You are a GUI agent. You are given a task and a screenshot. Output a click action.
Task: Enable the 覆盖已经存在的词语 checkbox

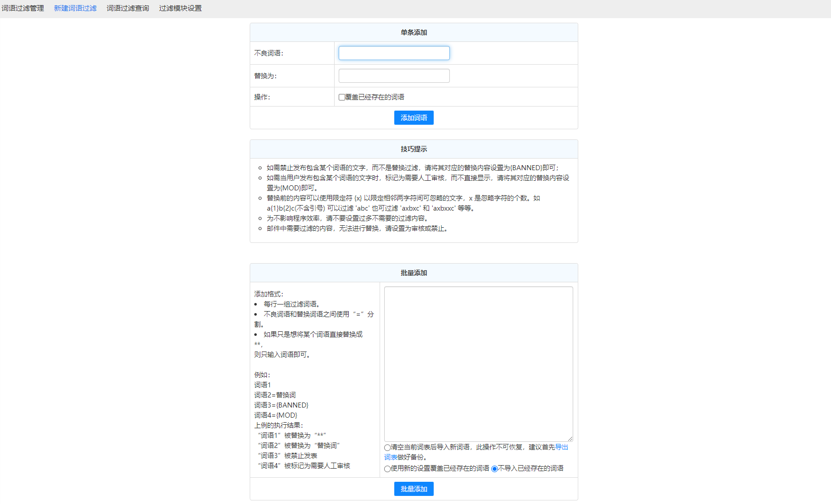click(x=342, y=97)
